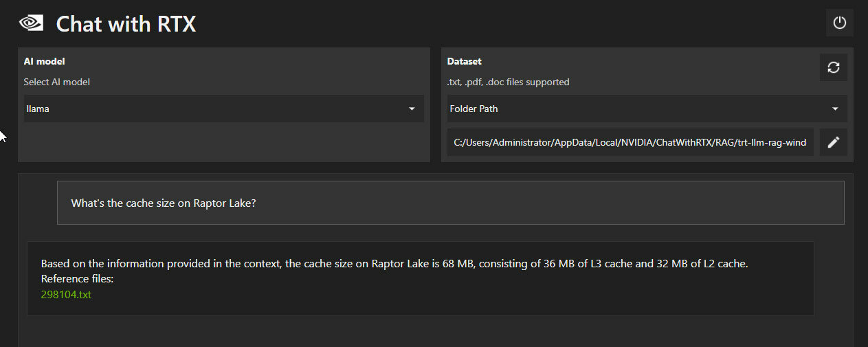Click empty space below llama dropdown
Image resolution: width=868 pixels, height=347 pixels.
coord(224,142)
